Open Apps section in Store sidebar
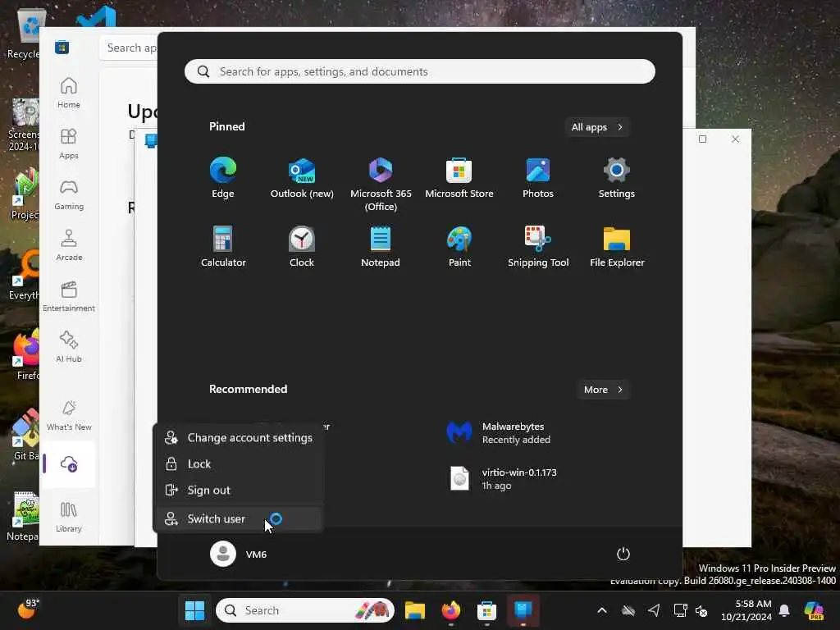Screen dimensions: 840x630 (x=69, y=144)
